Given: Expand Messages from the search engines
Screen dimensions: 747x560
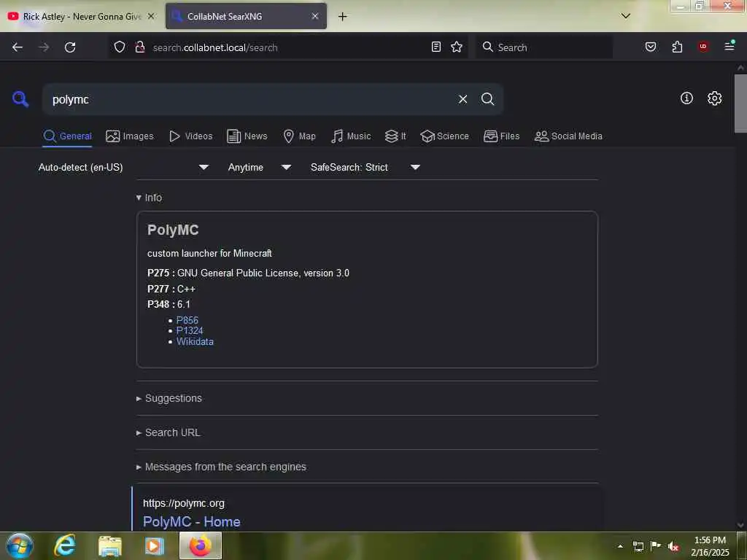Looking at the screenshot, I should [221, 467].
